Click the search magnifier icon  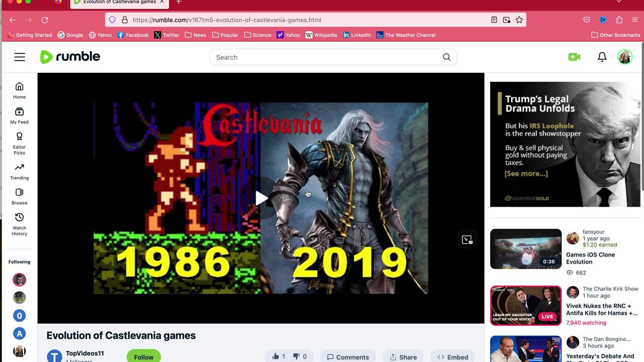(x=447, y=57)
